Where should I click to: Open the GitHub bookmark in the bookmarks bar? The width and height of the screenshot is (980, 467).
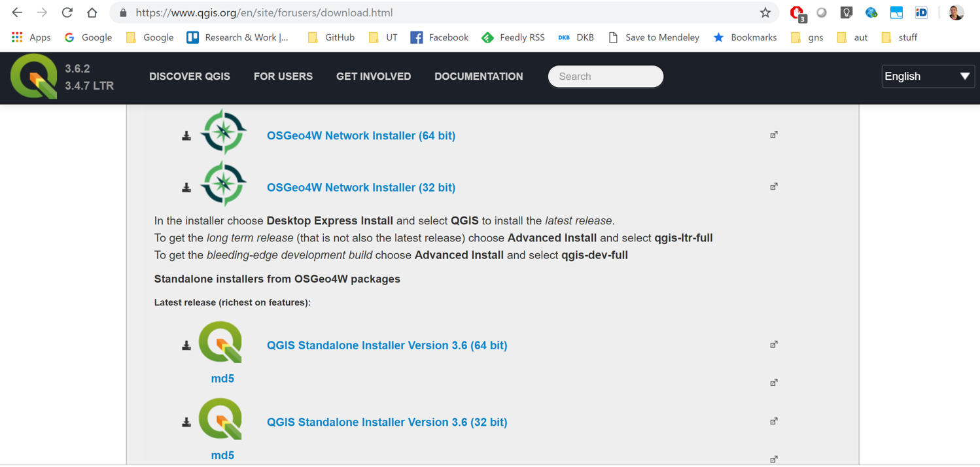pyautogui.click(x=330, y=37)
